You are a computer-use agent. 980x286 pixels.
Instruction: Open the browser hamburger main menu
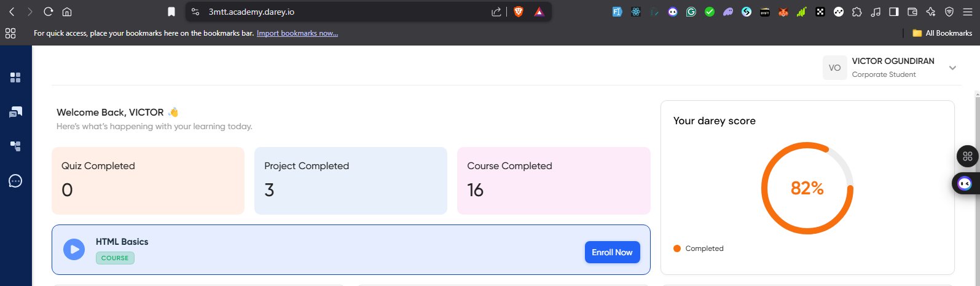click(x=968, y=12)
